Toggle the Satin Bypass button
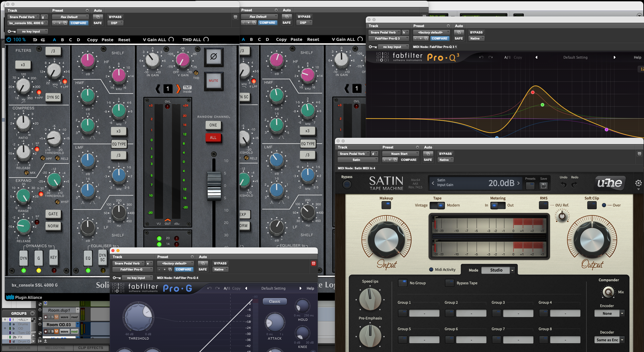644x352 pixels. [347, 184]
